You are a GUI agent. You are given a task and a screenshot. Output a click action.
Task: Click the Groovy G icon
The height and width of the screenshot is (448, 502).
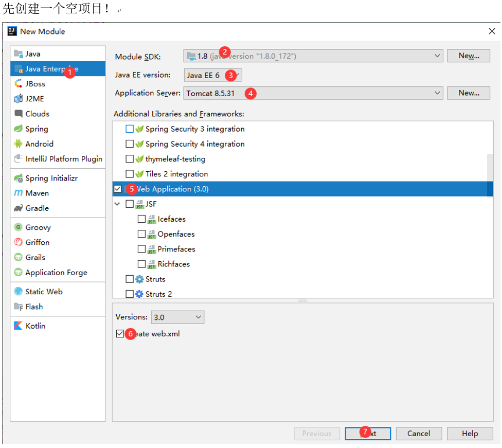[x=18, y=227]
